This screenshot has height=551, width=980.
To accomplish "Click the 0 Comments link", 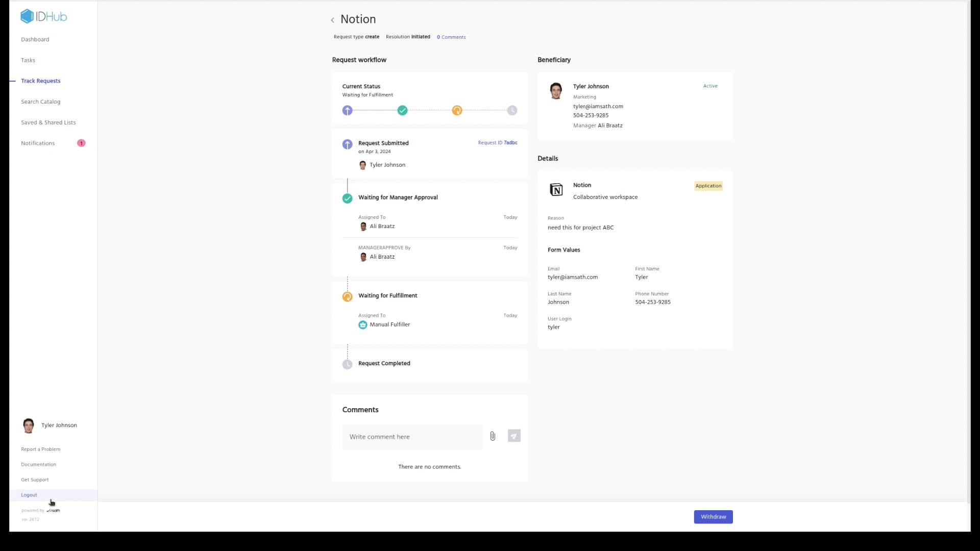I will 451,37.
